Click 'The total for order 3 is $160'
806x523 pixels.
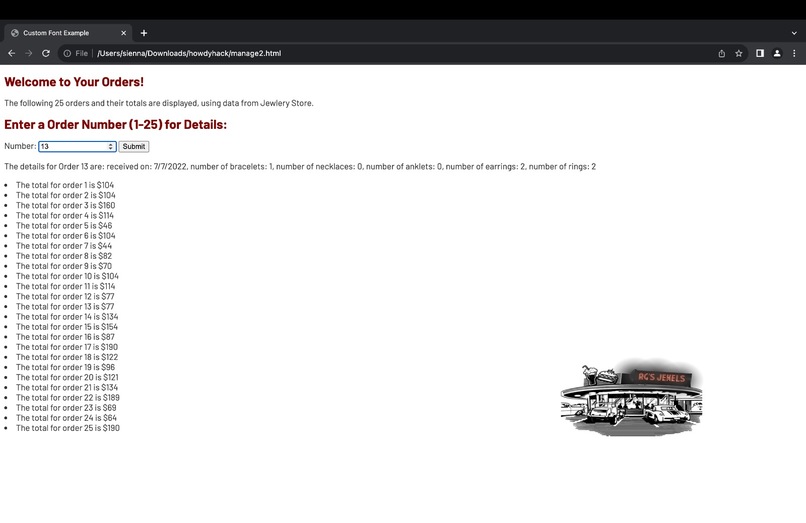[x=65, y=205]
